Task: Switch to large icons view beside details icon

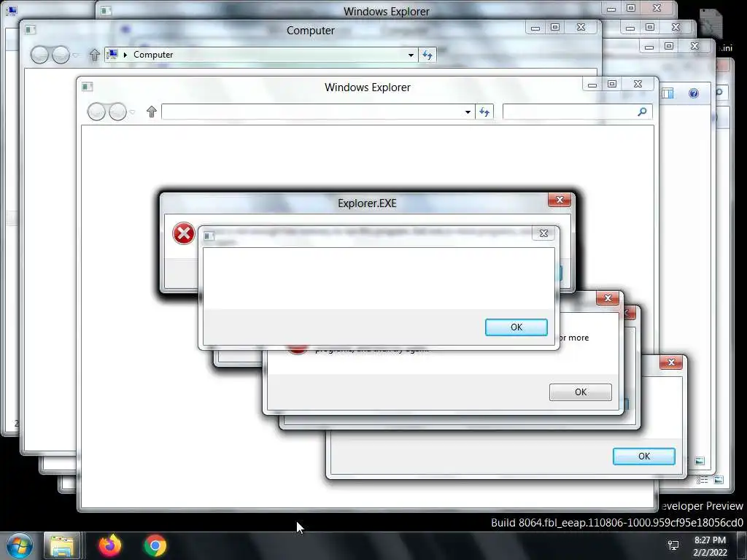Action: click(719, 480)
